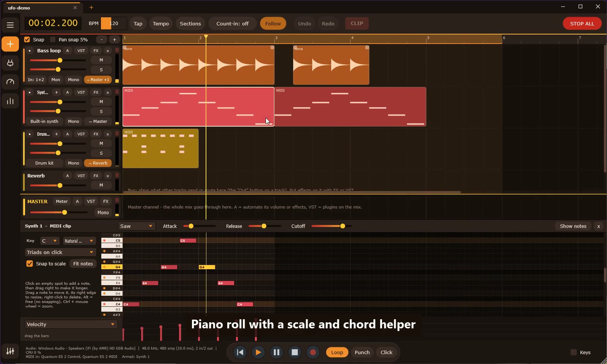Screen dimensions: 607x364
Task: Click the STOP ALL button
Action: tap(582, 24)
